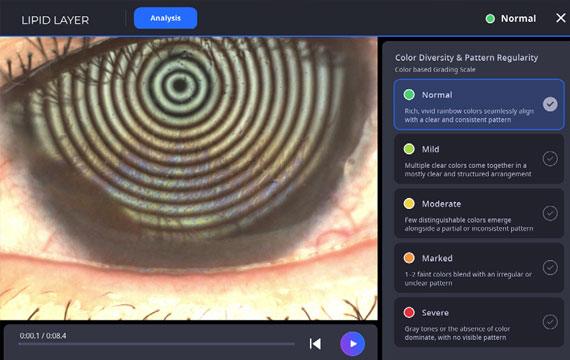Click the red Severe grade dot
Screen dimensions: 570x360
pos(409,312)
